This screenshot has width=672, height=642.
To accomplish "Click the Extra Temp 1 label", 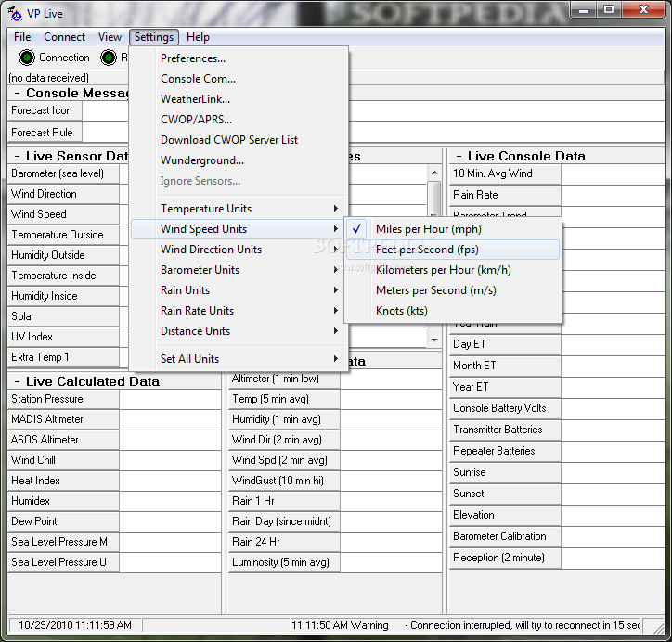I will [x=63, y=357].
